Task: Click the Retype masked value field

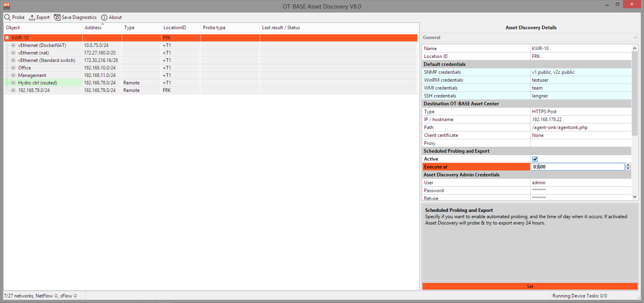Action: tap(539, 198)
